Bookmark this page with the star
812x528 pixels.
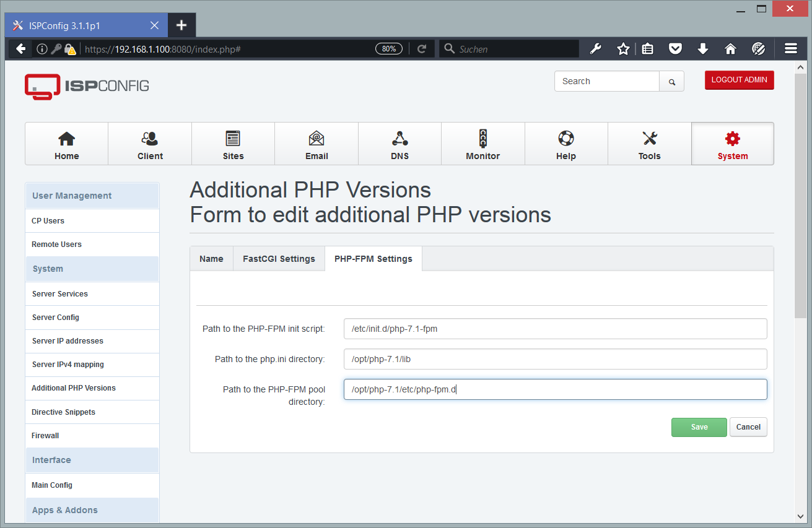pyautogui.click(x=623, y=49)
